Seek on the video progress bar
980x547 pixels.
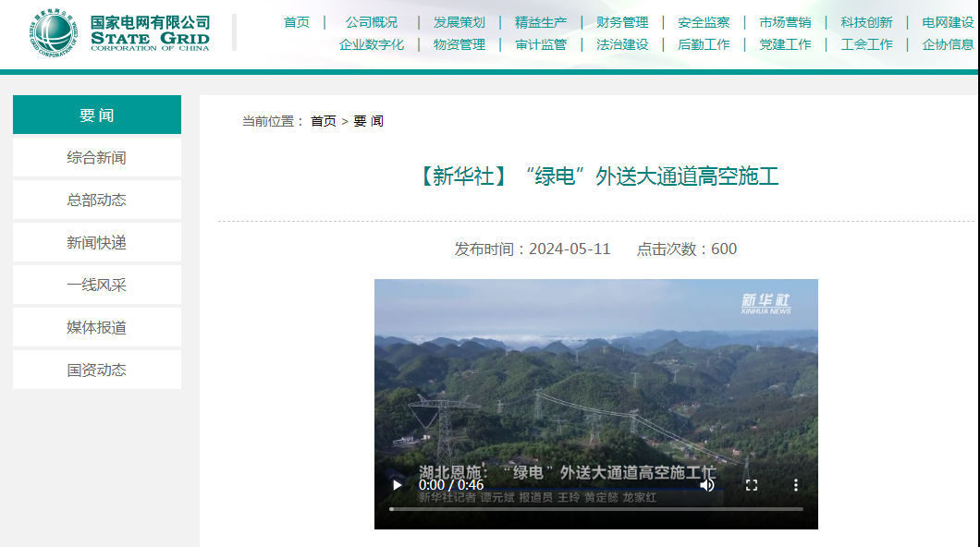tap(595, 509)
